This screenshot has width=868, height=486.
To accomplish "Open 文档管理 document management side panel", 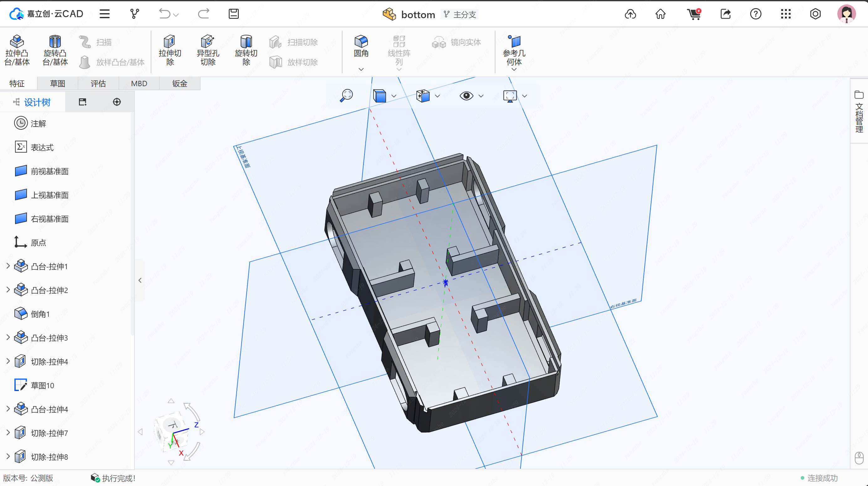I will click(x=859, y=112).
